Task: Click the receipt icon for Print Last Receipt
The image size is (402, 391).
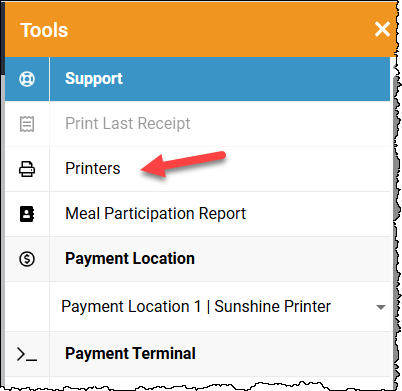Action: (x=27, y=124)
